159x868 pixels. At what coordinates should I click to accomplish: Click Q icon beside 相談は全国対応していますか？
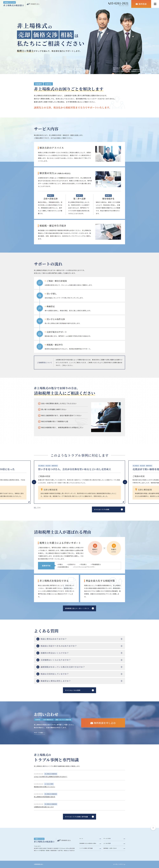[x=38, y=674]
